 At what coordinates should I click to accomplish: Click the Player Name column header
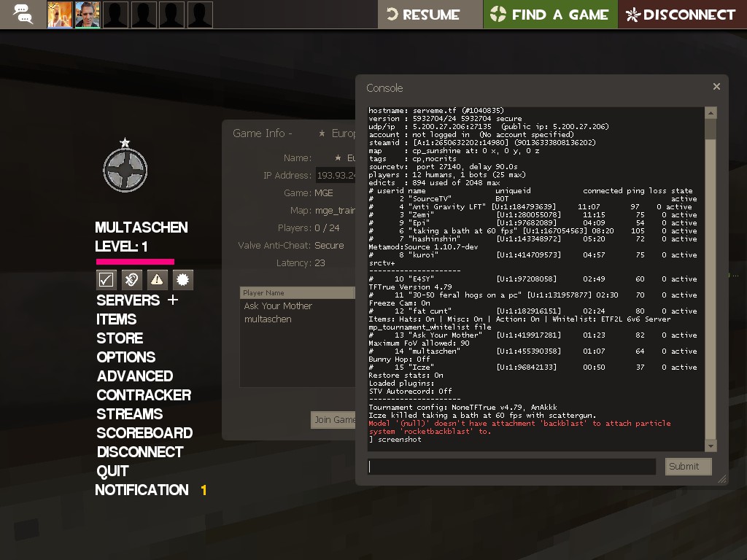pos(298,292)
